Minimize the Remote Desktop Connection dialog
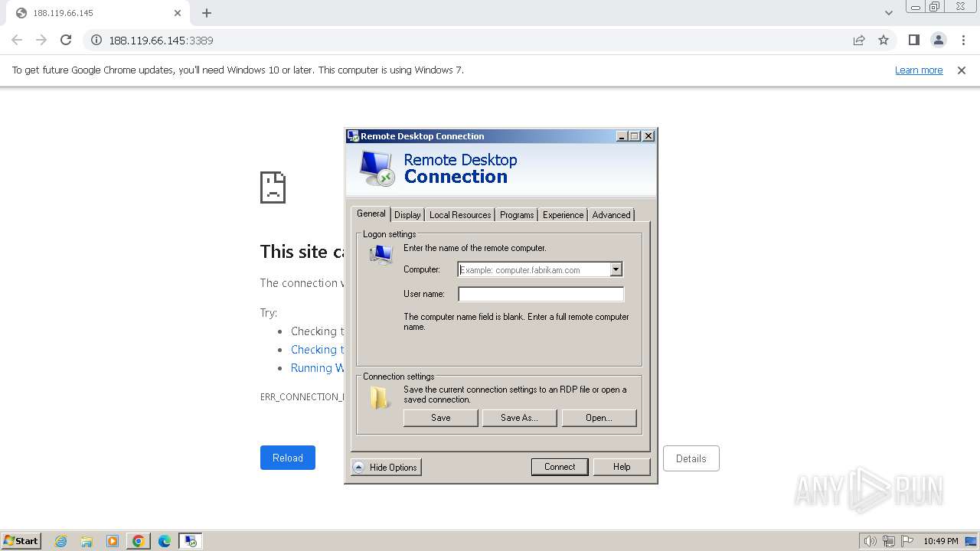 (x=622, y=136)
